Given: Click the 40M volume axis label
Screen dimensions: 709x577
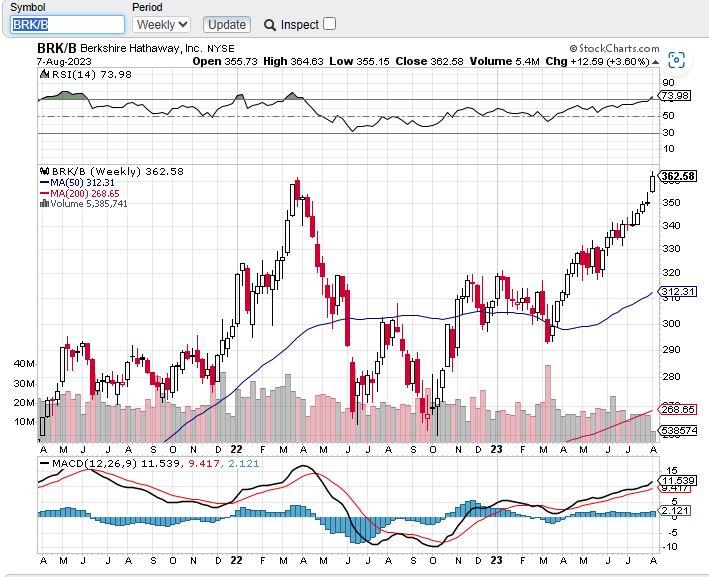Looking at the screenshot, I should pos(24,364).
